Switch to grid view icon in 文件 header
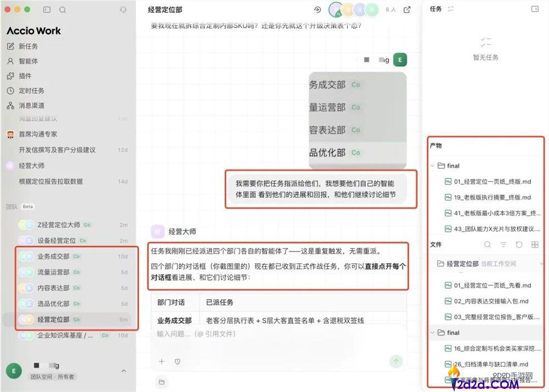Screen dimensions: 549x392 [x=535, y=245]
